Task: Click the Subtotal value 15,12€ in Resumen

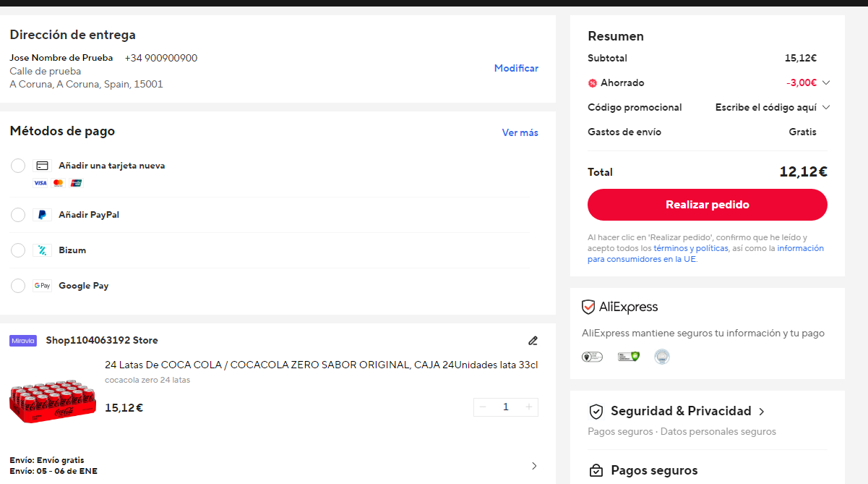Action: click(x=801, y=58)
